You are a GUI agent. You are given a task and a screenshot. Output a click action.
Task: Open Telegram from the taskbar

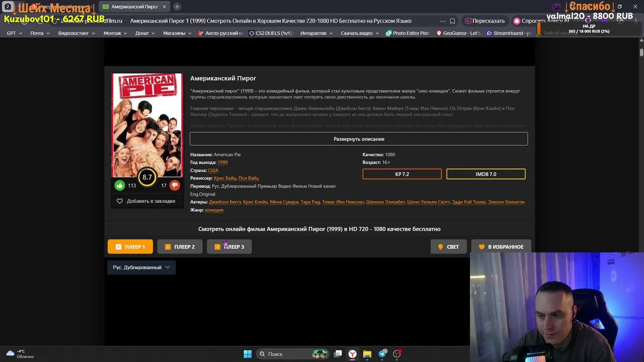[382, 354]
